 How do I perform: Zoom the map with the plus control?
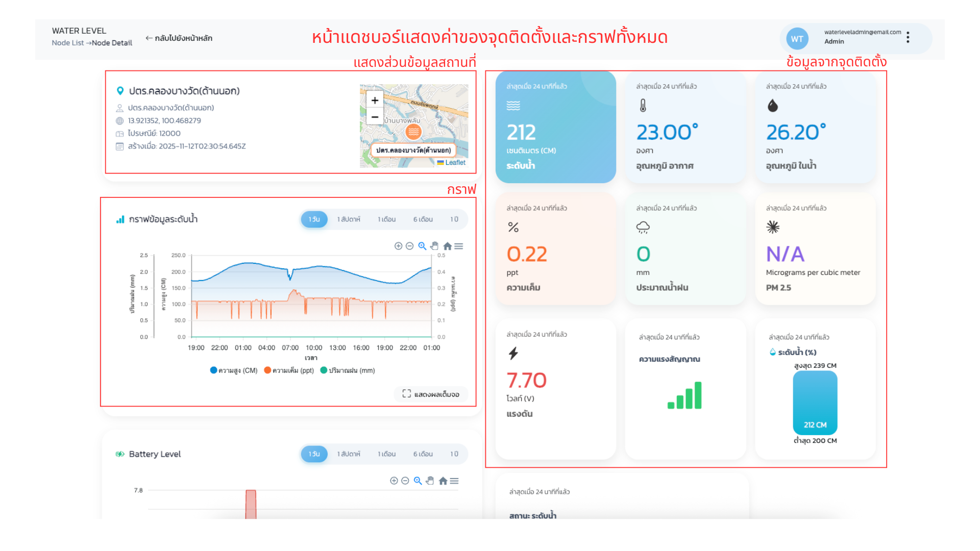tap(375, 100)
